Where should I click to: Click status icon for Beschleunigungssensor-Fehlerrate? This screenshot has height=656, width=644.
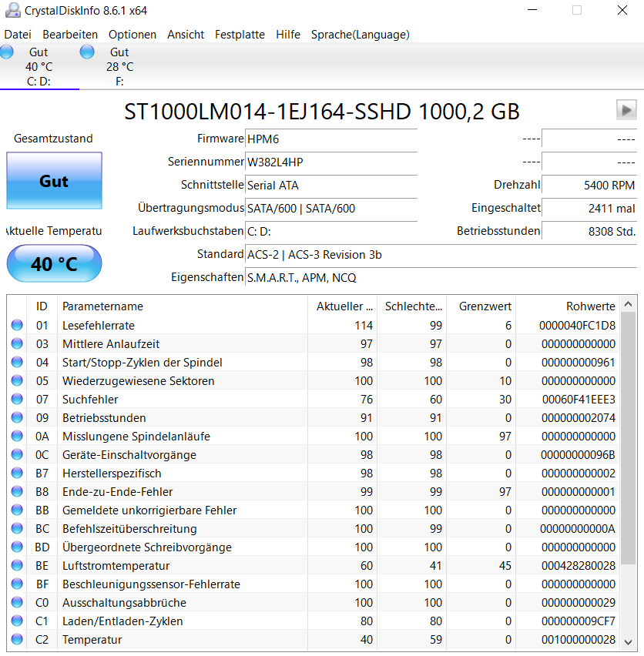(17, 584)
